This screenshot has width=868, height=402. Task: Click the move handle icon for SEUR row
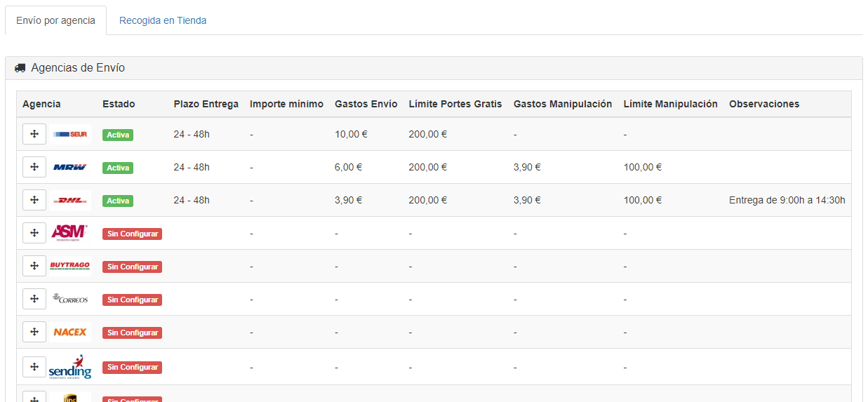click(x=34, y=134)
